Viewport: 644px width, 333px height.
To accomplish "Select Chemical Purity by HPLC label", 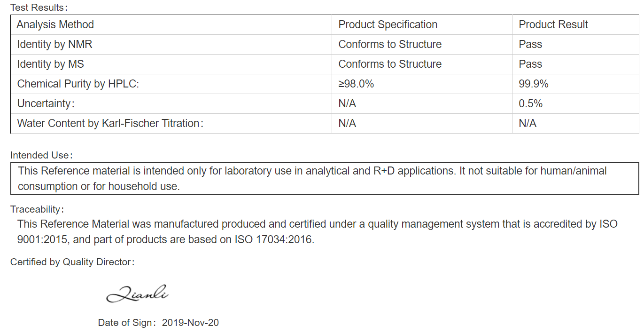I will [x=78, y=84].
